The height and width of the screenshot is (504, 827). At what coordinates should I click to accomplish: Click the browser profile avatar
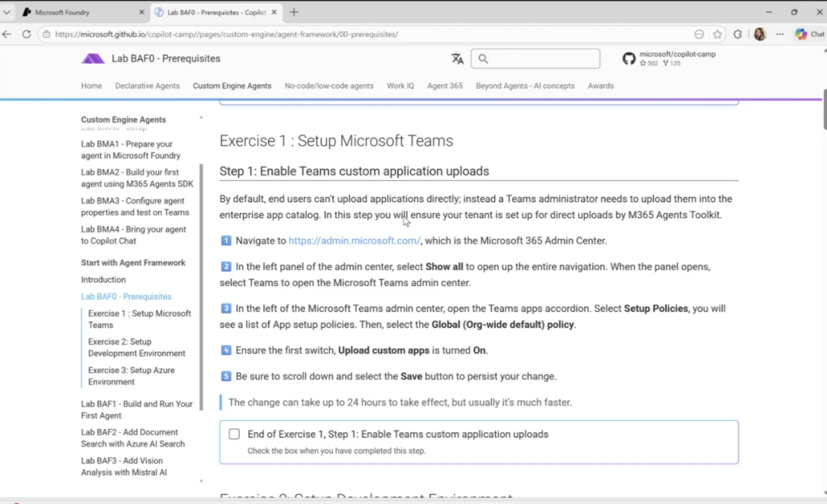tap(759, 35)
